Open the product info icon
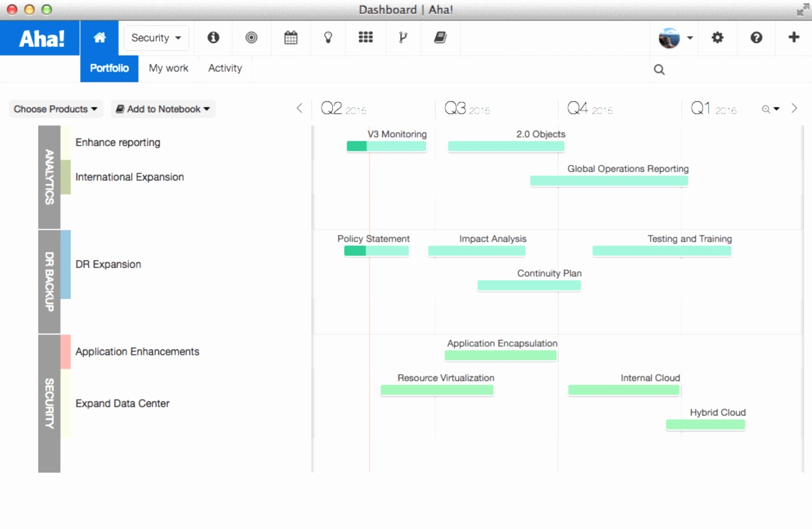The image size is (812, 529). click(x=213, y=38)
